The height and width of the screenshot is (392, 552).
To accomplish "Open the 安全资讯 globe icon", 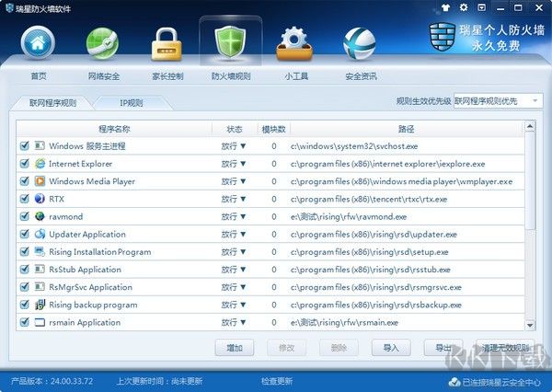I will [x=360, y=43].
